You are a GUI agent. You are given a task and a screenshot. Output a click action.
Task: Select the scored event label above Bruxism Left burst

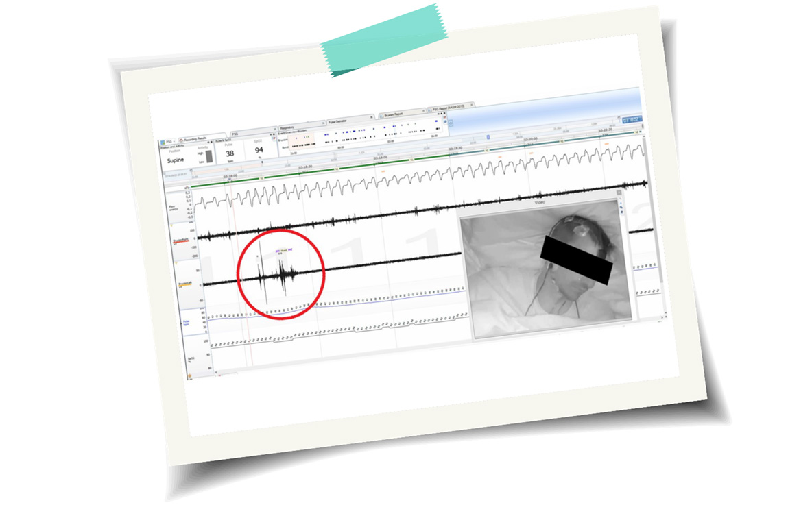(284, 251)
